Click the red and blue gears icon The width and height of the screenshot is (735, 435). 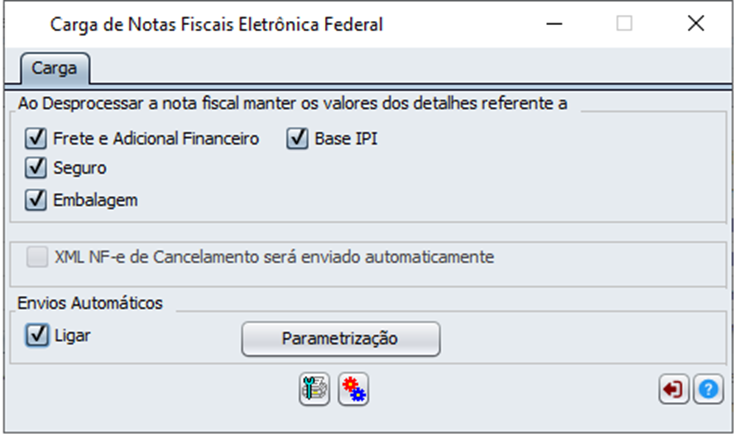coord(353,389)
